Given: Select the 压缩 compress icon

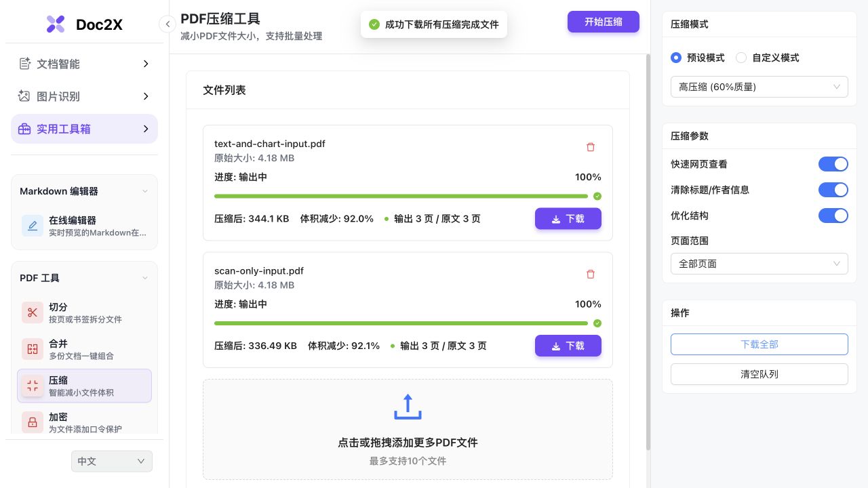Looking at the screenshot, I should (33, 386).
